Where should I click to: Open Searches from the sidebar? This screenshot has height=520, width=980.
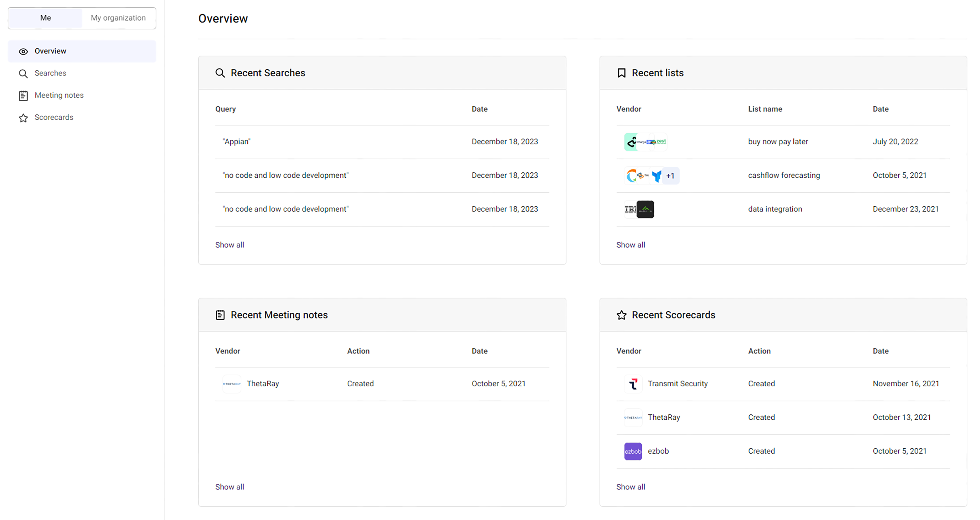pyautogui.click(x=50, y=73)
